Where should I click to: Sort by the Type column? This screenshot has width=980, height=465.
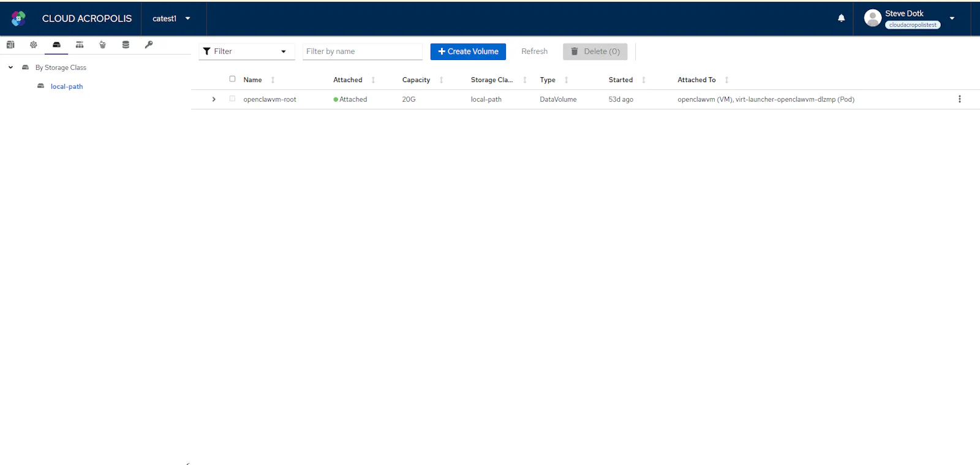pyautogui.click(x=567, y=80)
